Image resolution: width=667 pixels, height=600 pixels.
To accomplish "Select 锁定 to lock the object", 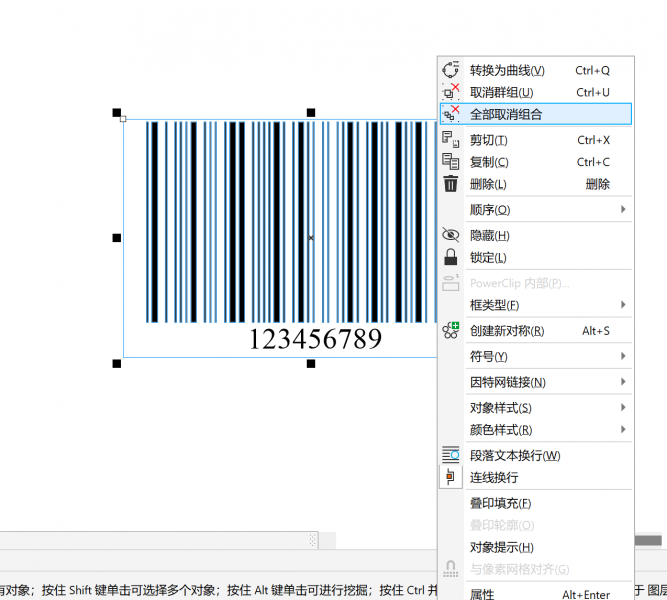I will click(x=536, y=257).
